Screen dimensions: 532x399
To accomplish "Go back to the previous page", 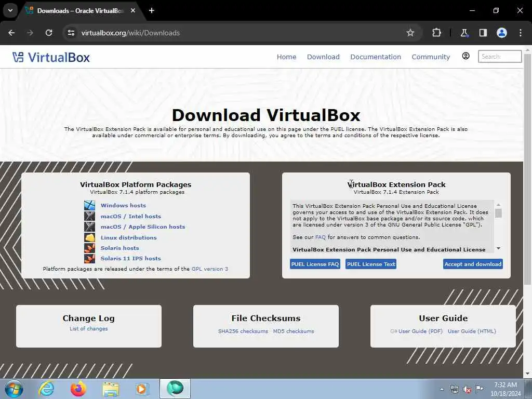I will pos(11,33).
